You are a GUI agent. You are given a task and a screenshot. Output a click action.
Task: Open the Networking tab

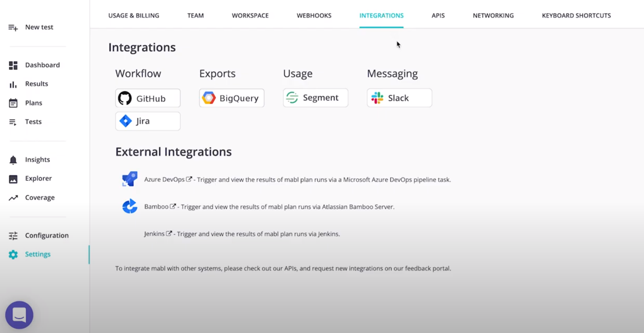pyautogui.click(x=493, y=15)
